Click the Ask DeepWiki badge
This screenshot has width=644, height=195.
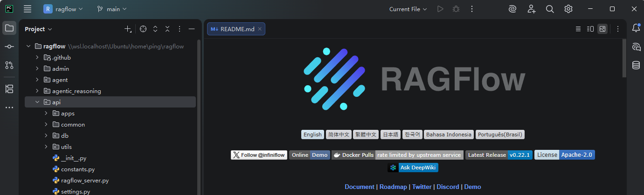pos(413,167)
